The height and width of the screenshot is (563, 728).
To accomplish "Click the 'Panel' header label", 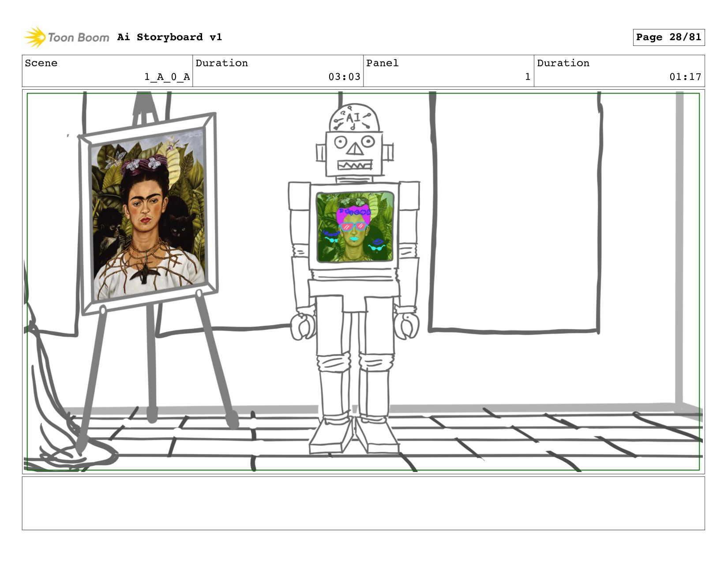I will (382, 63).
